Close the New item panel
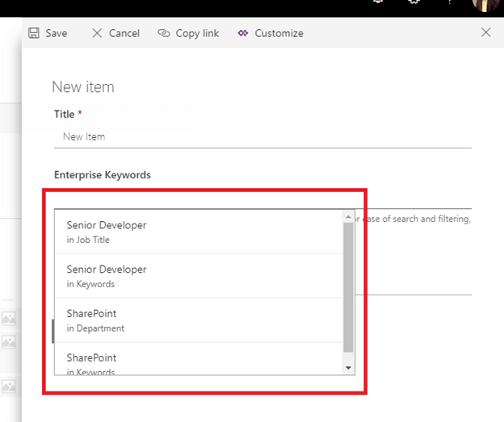Image resolution: width=504 pixels, height=422 pixels. (485, 32)
